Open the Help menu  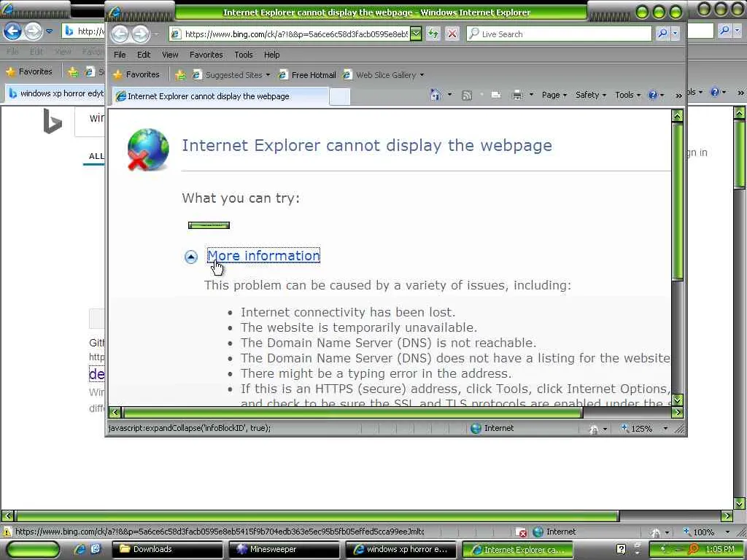[272, 55]
